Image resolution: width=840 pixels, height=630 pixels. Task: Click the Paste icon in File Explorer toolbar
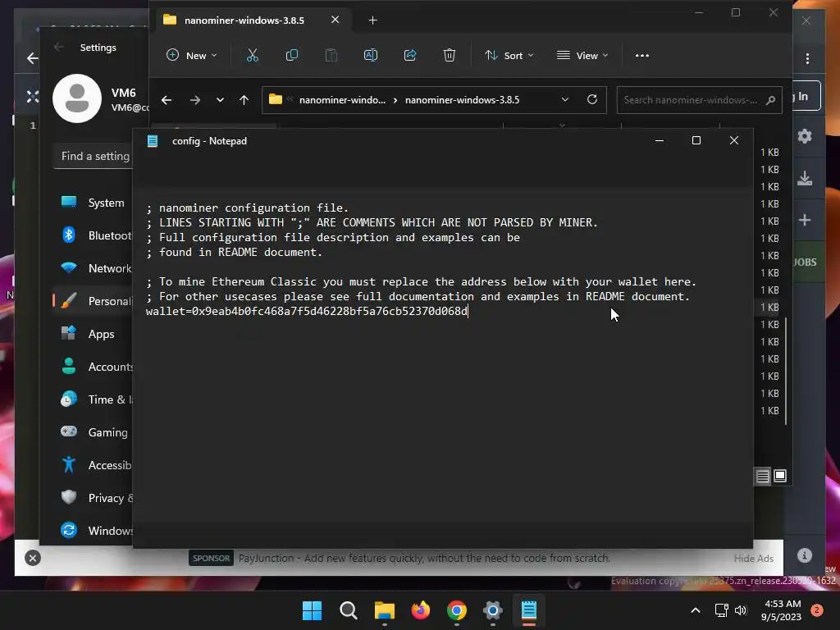click(331, 55)
